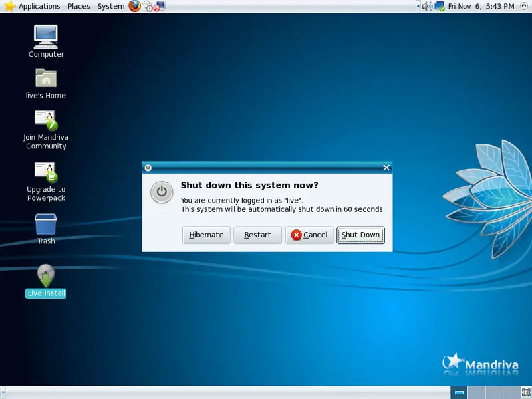
Task: Open the Places menu
Action: [78, 6]
